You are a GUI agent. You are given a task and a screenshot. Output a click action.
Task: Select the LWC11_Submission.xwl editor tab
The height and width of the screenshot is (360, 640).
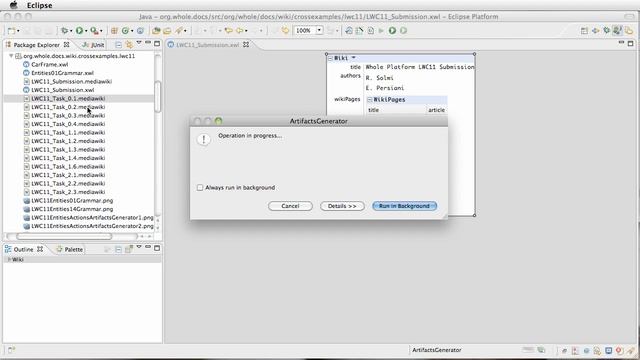208,45
